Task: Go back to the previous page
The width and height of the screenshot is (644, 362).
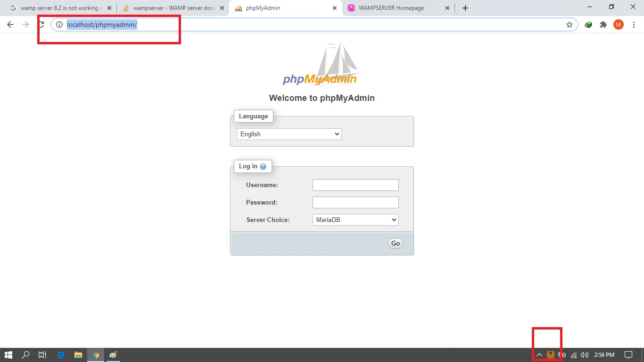Action: 10,25
